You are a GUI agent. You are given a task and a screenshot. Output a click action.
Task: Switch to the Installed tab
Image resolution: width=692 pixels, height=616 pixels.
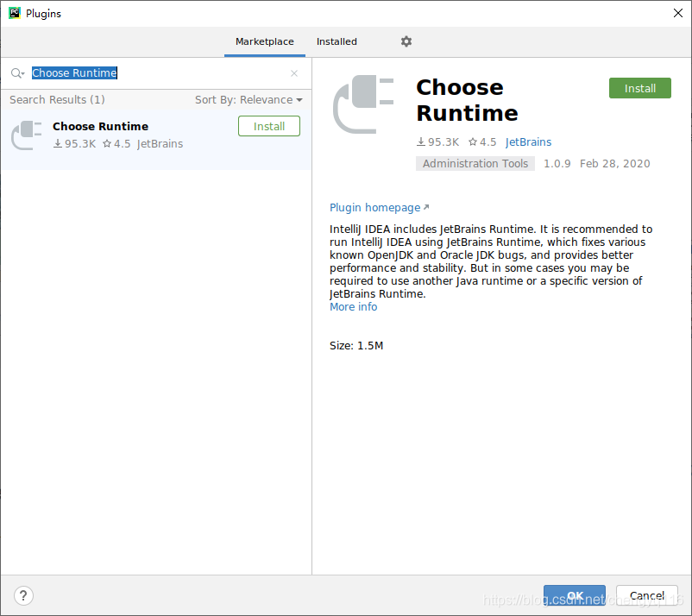click(x=337, y=41)
